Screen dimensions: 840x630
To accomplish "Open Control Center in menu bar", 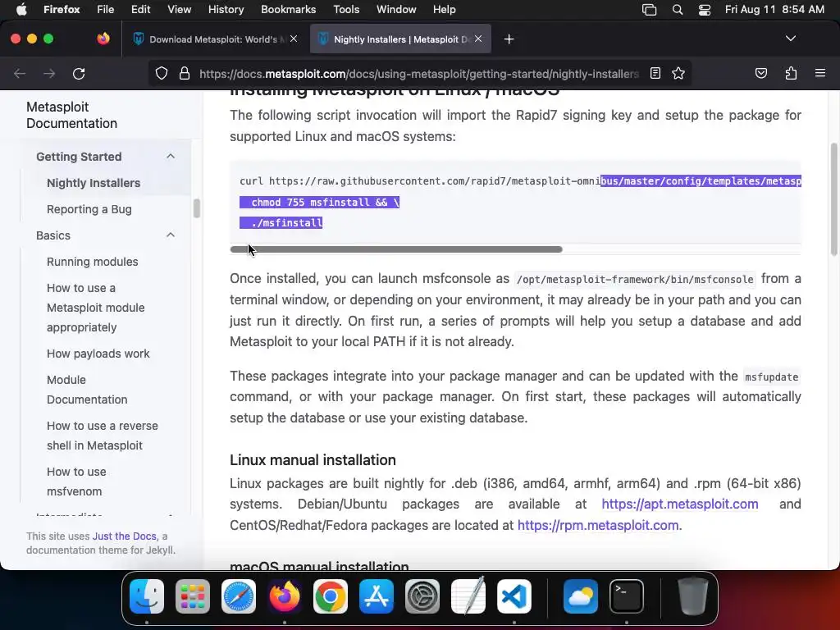I will 705,9.
